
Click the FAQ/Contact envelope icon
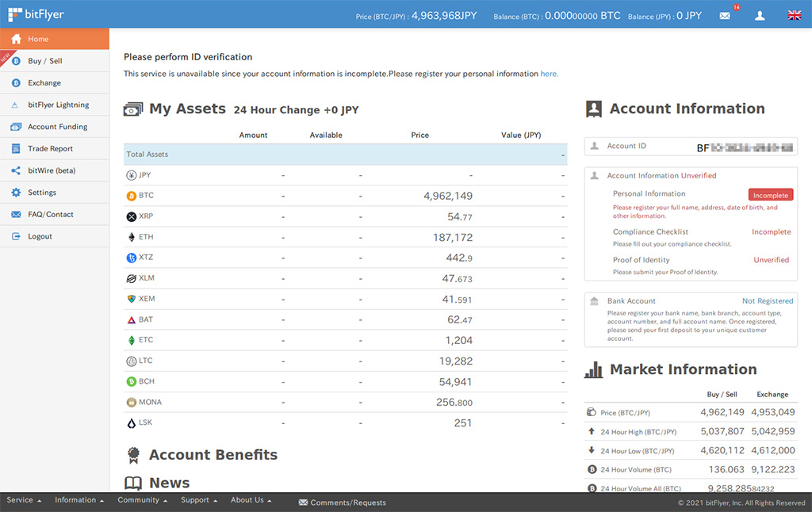click(16, 214)
